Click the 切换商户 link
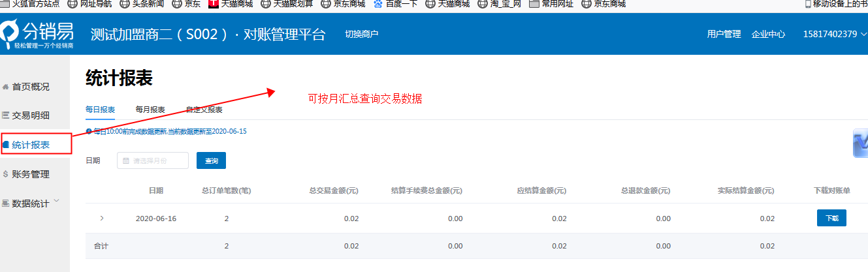Screen dimensions: 868x272 tap(361, 34)
